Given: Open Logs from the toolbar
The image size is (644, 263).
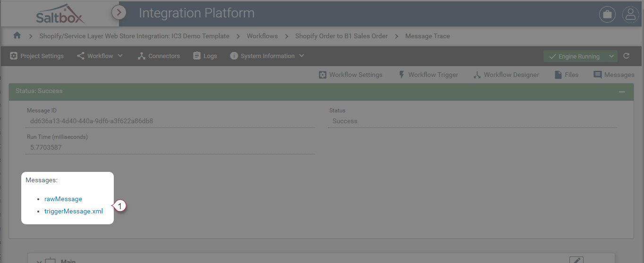Looking at the screenshot, I should click(205, 56).
